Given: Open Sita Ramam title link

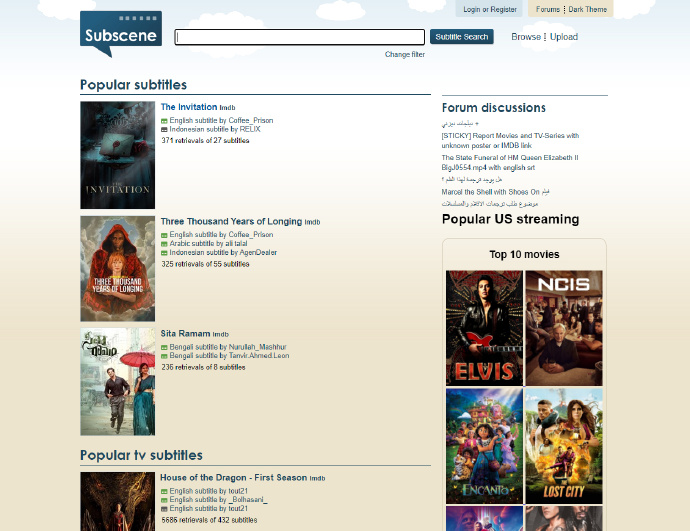Looking at the screenshot, I should 185,333.
